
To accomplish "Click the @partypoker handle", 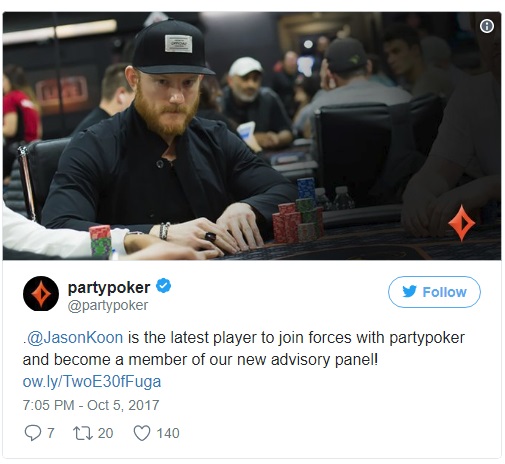I will pyautogui.click(x=108, y=305).
